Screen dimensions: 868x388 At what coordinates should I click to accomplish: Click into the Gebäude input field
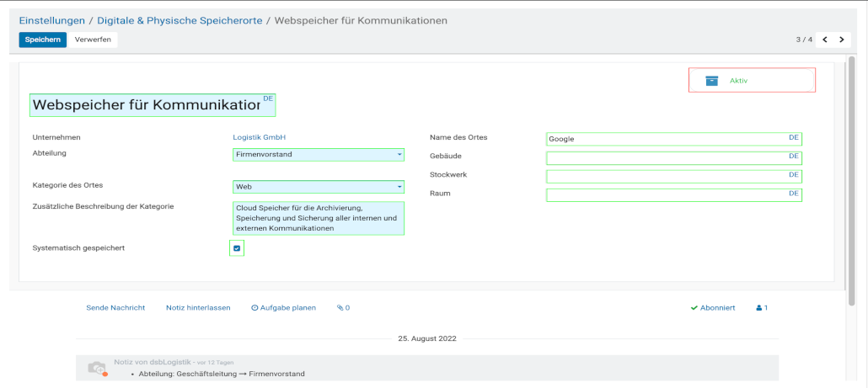pos(666,157)
